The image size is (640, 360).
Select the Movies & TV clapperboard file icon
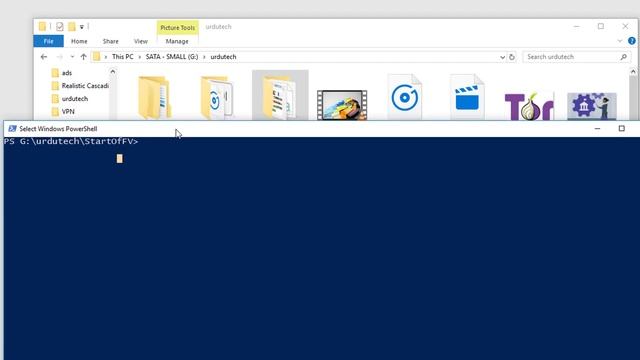click(467, 97)
